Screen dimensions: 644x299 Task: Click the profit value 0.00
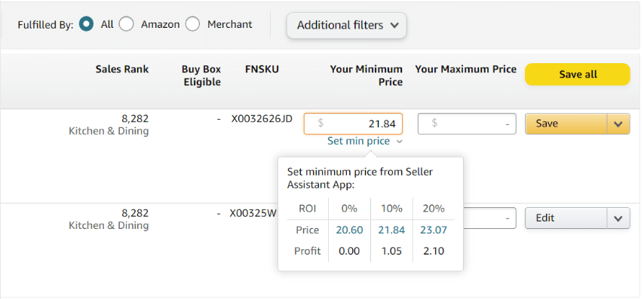coord(349,251)
